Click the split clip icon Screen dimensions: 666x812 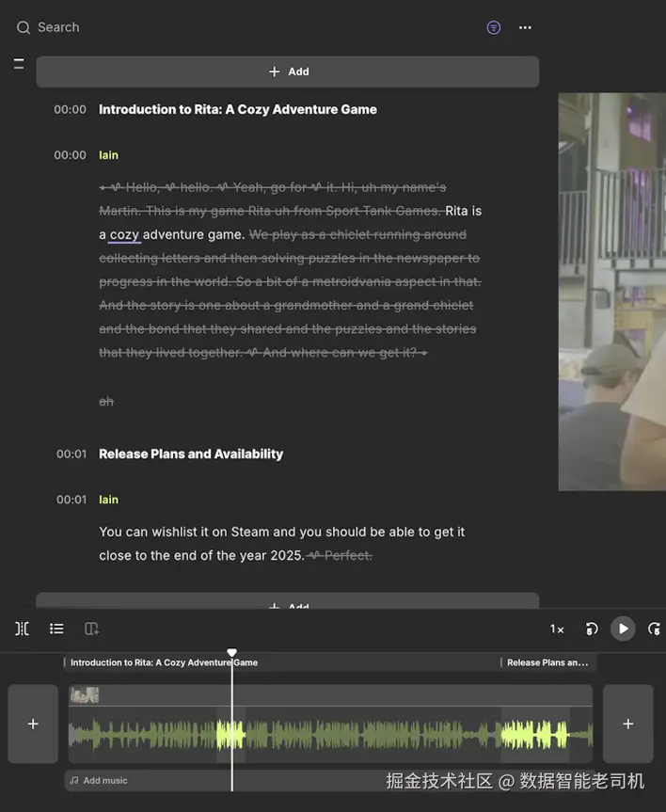coord(22,629)
